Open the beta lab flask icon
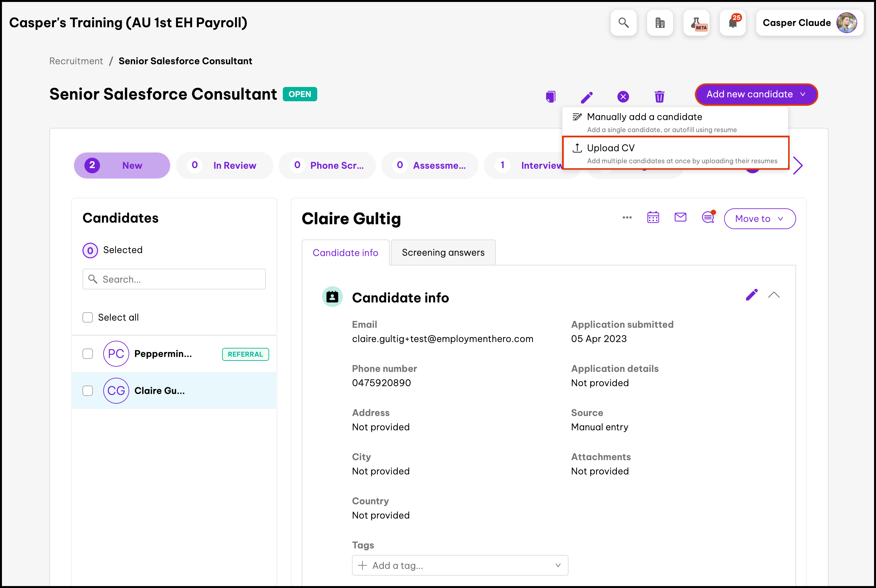 point(696,23)
